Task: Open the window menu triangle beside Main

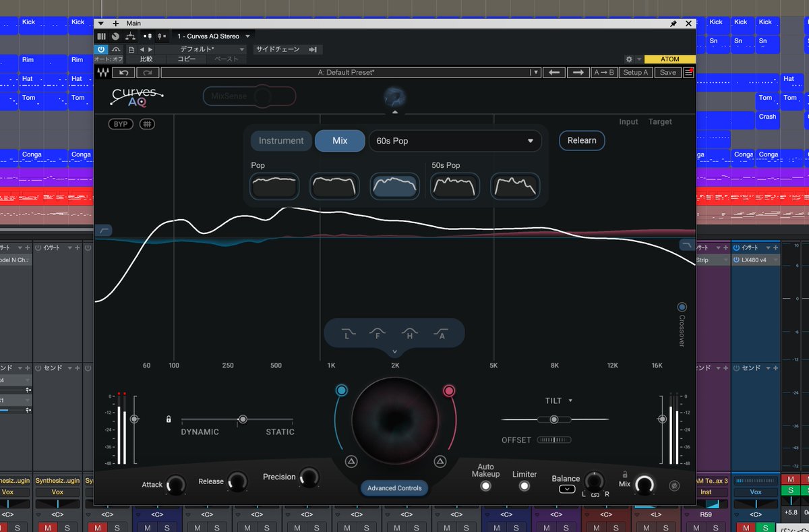Action: [x=101, y=23]
